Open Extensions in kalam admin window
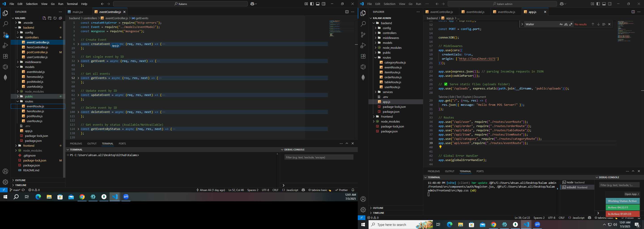The height and width of the screenshot is (229, 644). (x=363, y=56)
